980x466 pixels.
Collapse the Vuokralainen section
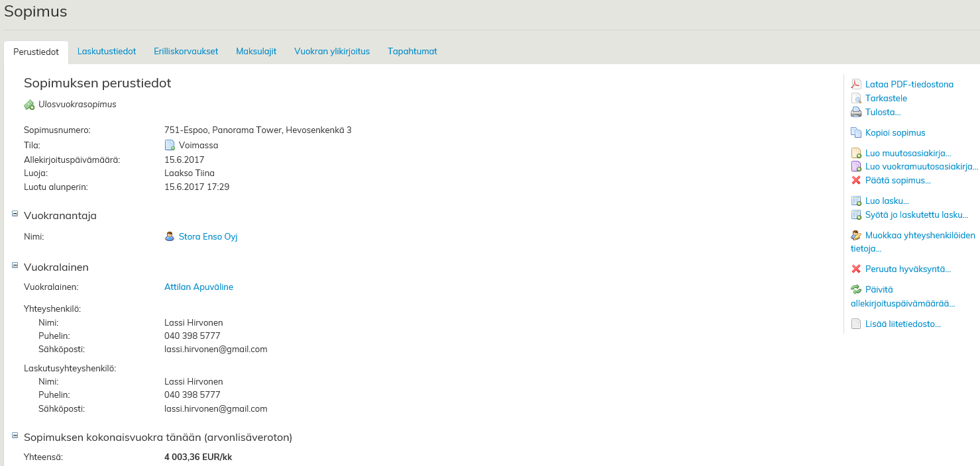(15, 265)
